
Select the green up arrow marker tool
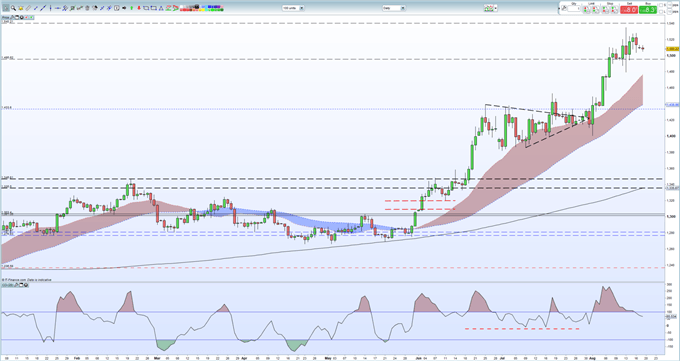pos(131,8)
